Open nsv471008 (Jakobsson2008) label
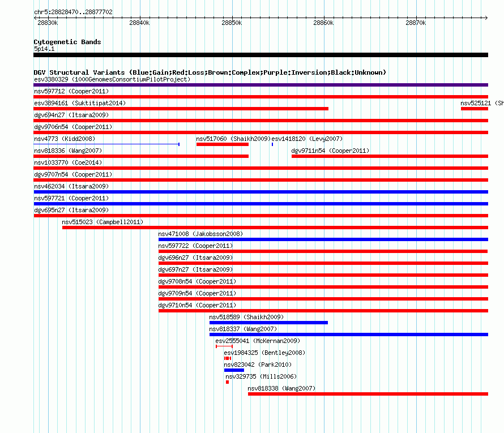 tap(200, 234)
